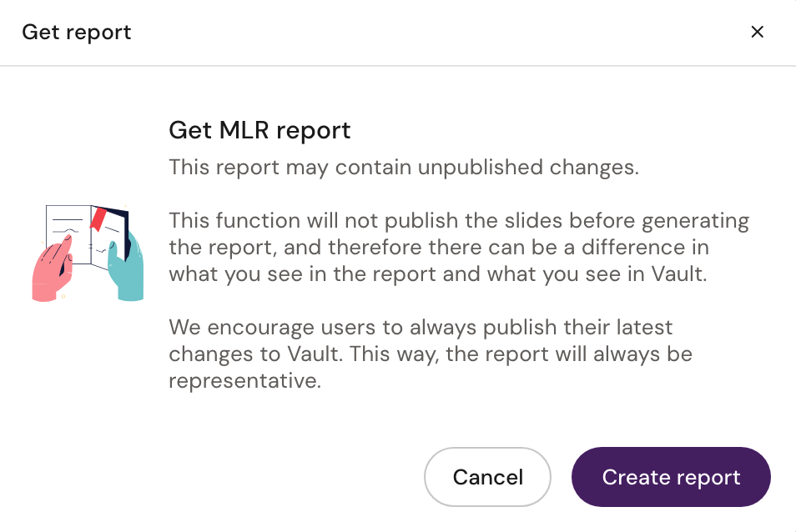
Task: Click the checkmark line on the illustrated page
Action: tap(68, 231)
